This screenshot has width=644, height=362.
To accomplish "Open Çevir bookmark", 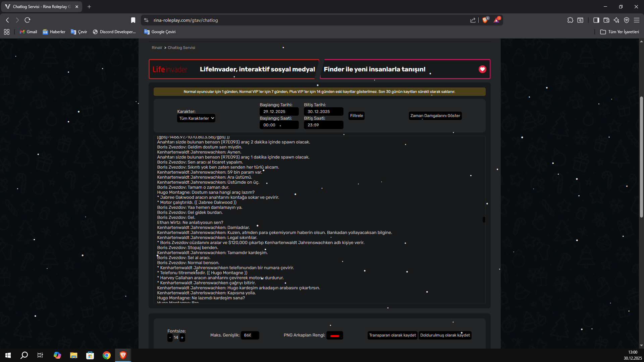I will coord(79,32).
